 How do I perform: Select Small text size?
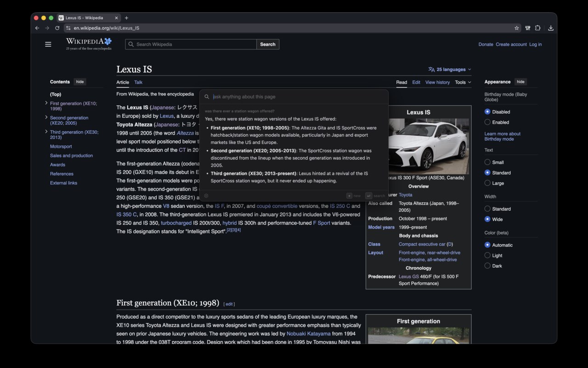(x=487, y=162)
